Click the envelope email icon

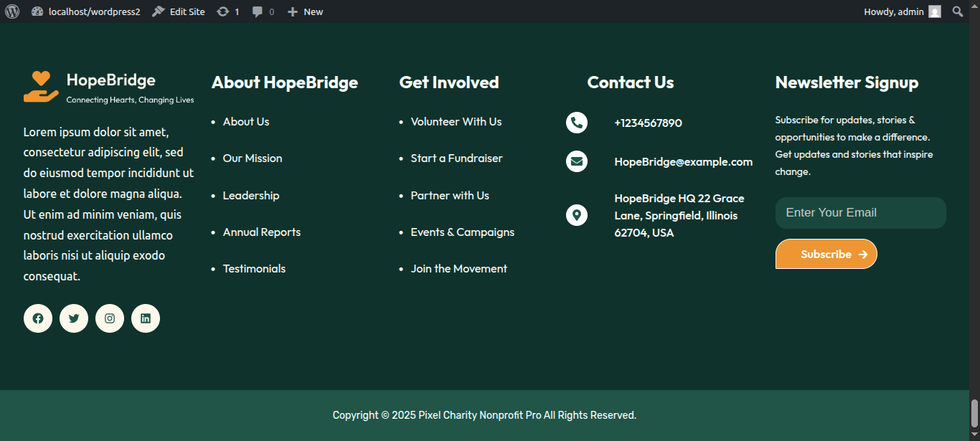coord(577,161)
